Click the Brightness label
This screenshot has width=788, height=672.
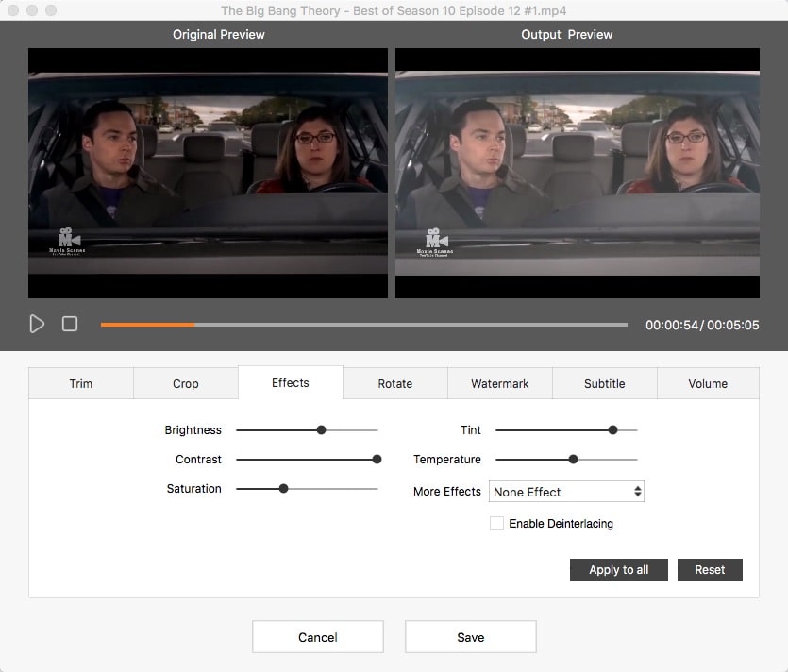pyautogui.click(x=193, y=430)
